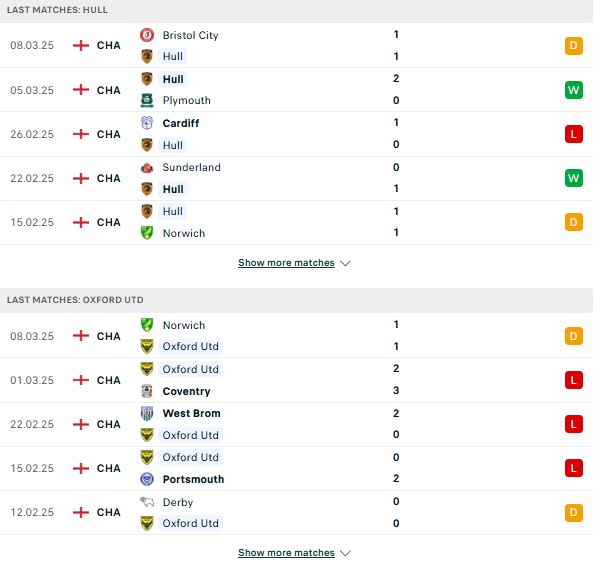The image size is (594, 567).
Task: Open the Portsmouth team link
Action: [x=193, y=480]
